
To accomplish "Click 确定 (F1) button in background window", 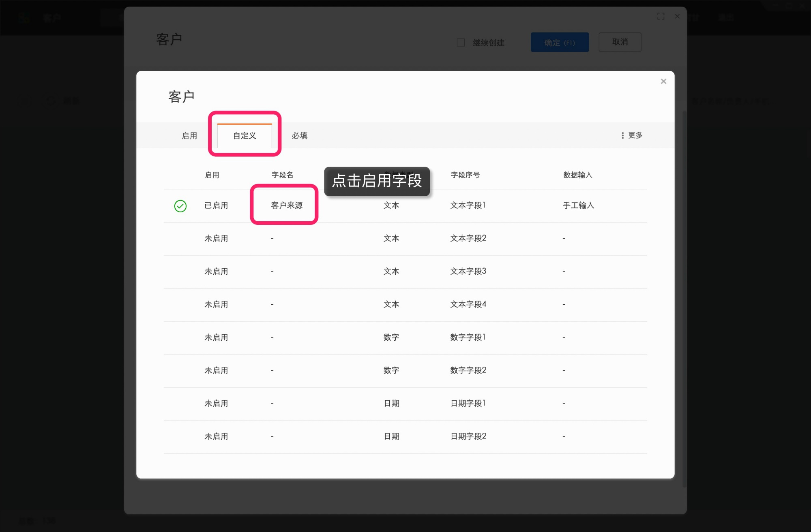I will click(560, 42).
